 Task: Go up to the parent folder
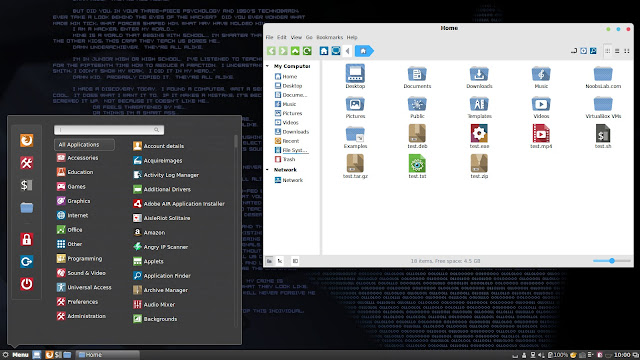[295, 51]
